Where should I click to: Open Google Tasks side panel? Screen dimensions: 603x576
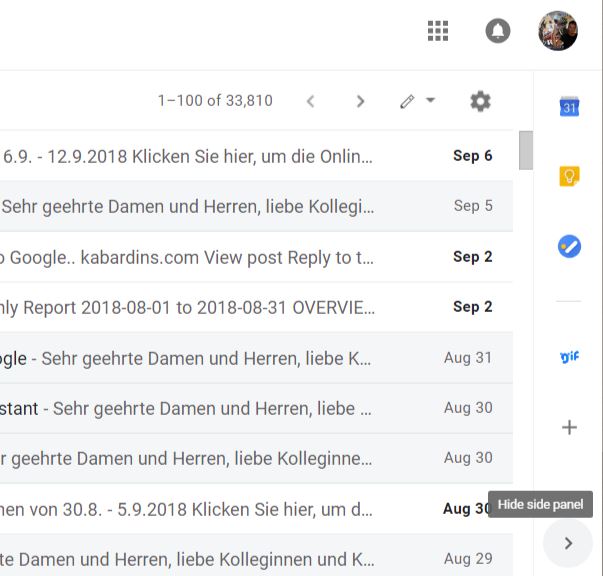(x=569, y=246)
